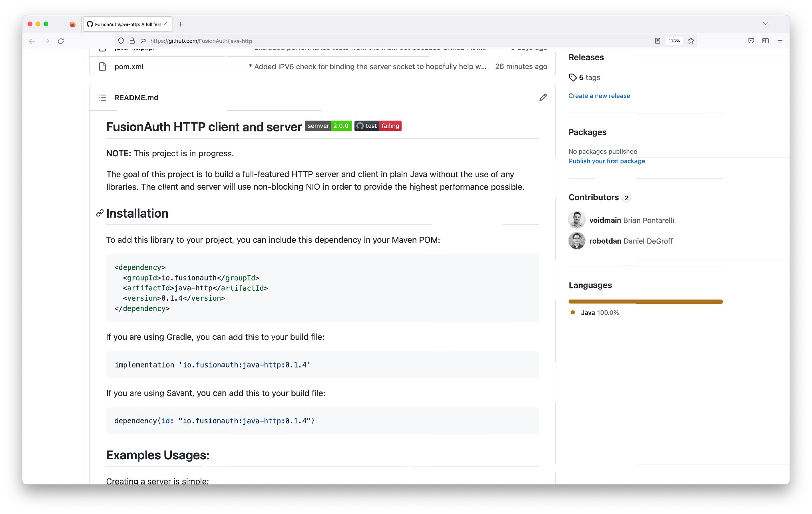The image size is (812, 514).
Task: Open the Firefox hamburger application menu
Action: [780, 41]
